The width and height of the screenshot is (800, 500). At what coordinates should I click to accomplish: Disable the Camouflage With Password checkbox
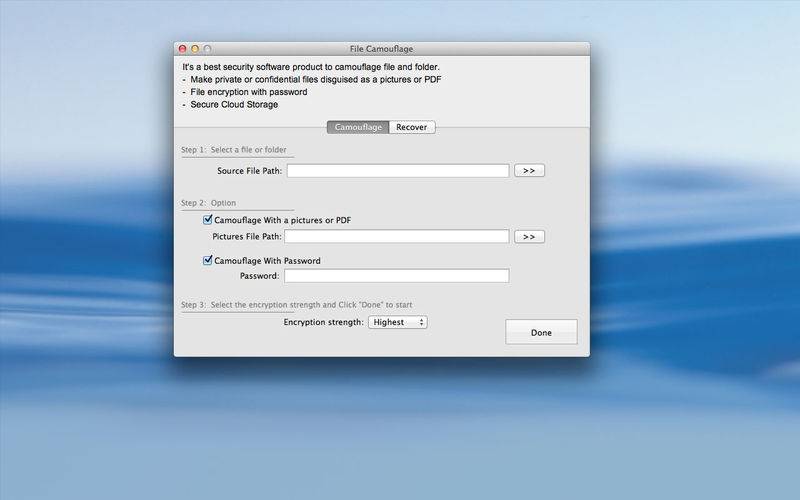click(208, 261)
